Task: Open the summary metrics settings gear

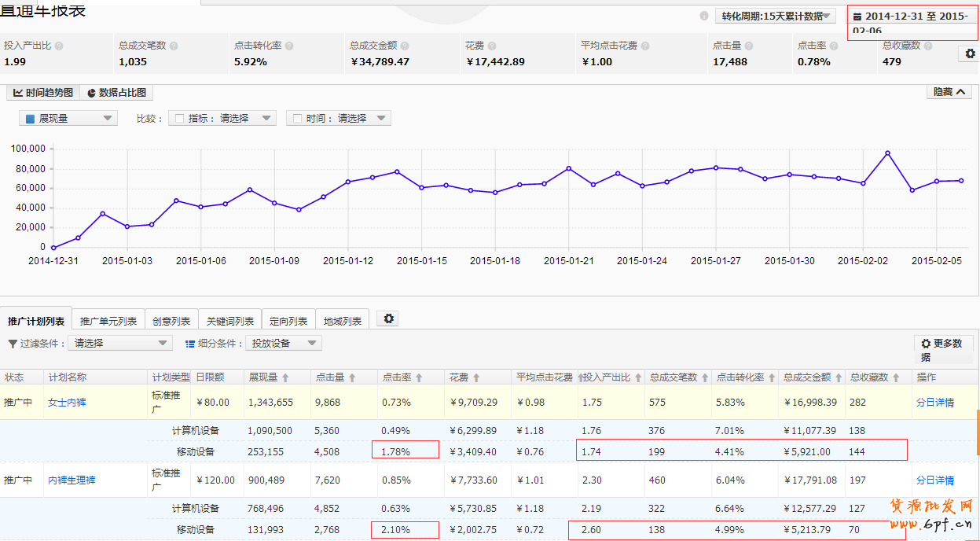Action: click(x=970, y=53)
